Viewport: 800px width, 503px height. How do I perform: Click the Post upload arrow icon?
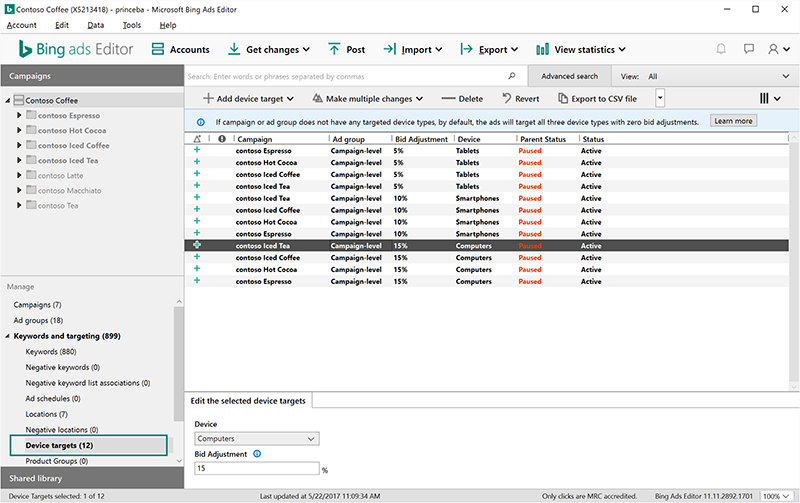(x=334, y=49)
